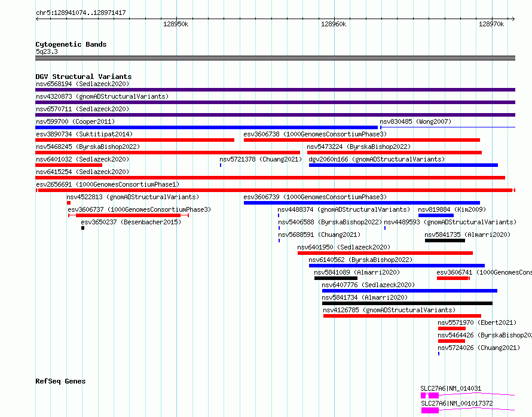
Task: Click the black nsv5841734 variant bar
Action: point(407,303)
